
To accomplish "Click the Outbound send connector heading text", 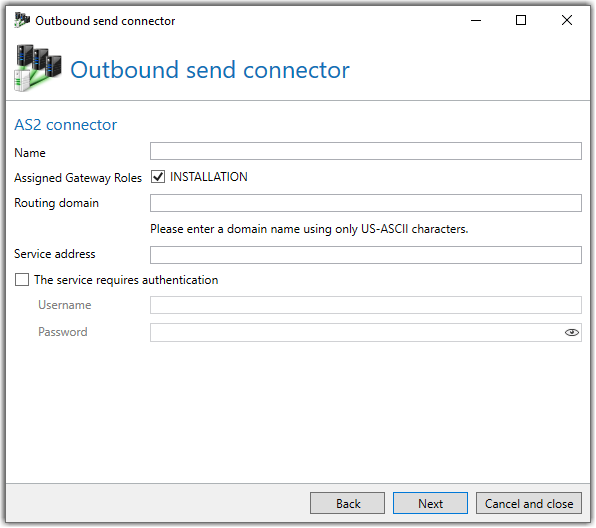I will (210, 70).
